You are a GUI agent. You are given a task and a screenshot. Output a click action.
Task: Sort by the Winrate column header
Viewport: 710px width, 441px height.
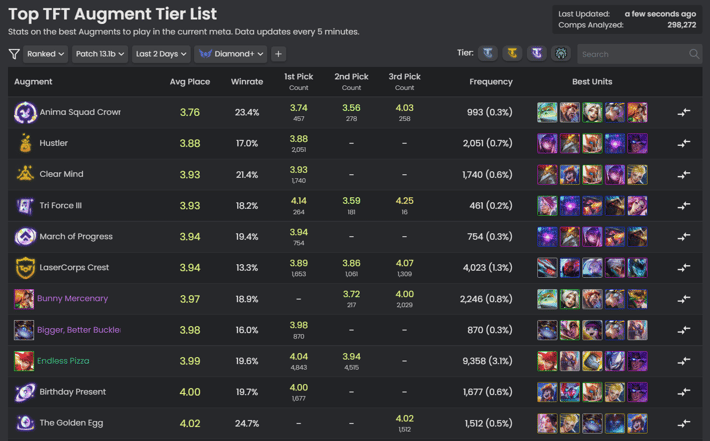(247, 81)
